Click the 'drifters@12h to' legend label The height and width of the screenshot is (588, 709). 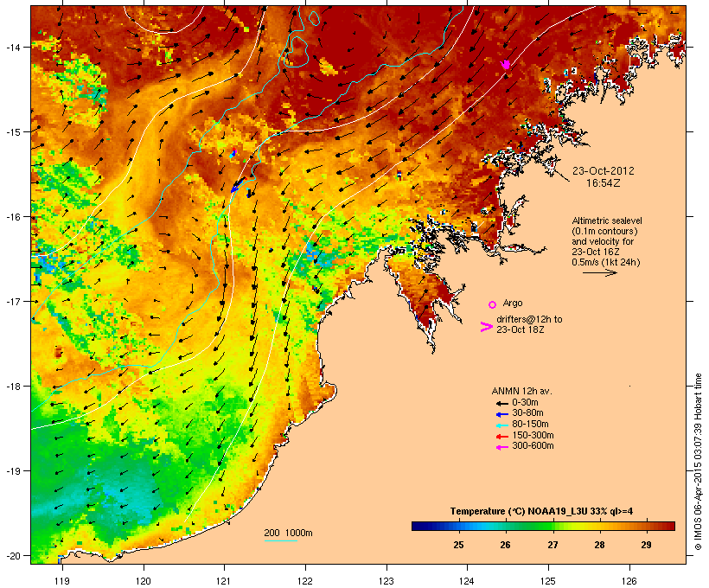[x=529, y=319]
